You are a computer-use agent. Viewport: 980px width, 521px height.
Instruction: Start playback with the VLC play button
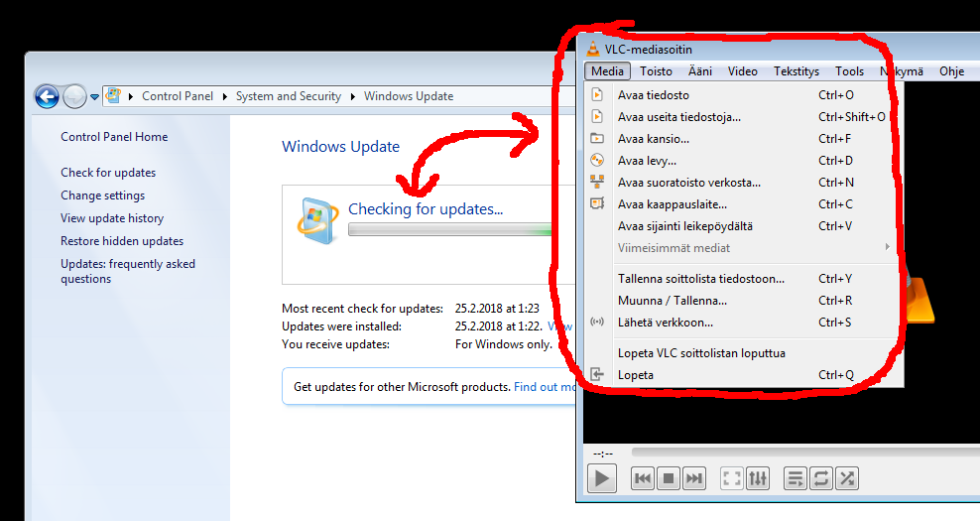[602, 479]
